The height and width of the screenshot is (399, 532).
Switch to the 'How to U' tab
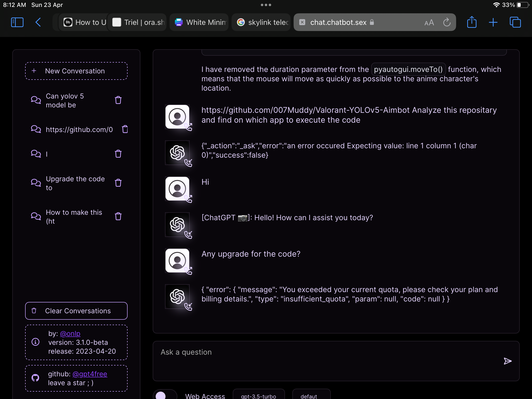click(84, 22)
